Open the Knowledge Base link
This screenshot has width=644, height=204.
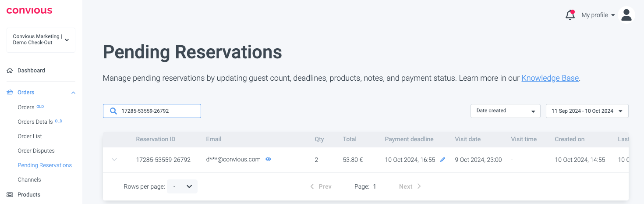pos(550,78)
